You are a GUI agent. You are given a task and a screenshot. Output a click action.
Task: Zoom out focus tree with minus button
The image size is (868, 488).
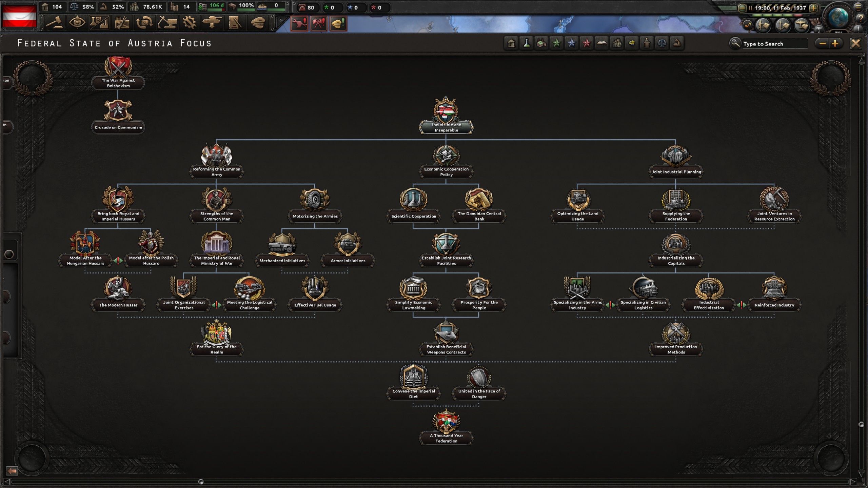tap(822, 43)
